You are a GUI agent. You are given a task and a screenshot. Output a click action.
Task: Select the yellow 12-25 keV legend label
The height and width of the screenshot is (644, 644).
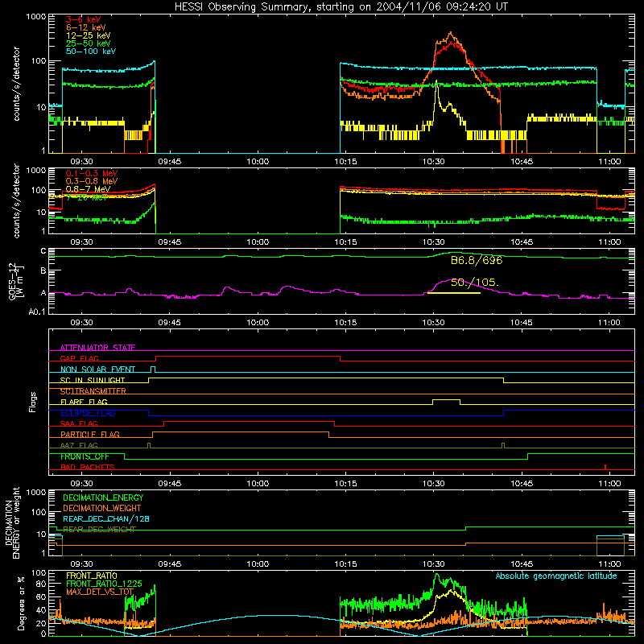click(89, 35)
